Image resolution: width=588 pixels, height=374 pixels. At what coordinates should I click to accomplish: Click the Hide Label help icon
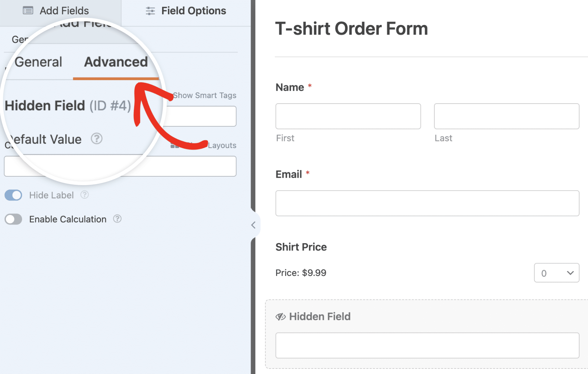[85, 195]
